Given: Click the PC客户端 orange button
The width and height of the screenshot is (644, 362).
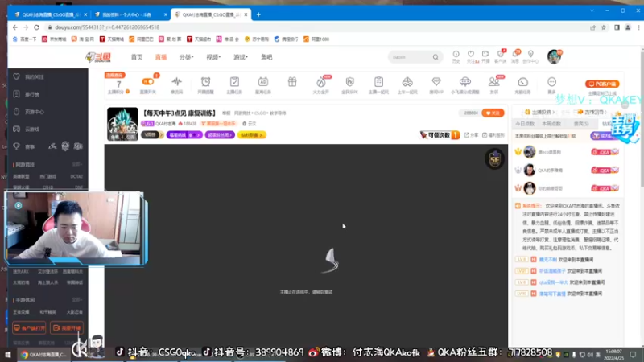Looking at the screenshot, I should (602, 84).
